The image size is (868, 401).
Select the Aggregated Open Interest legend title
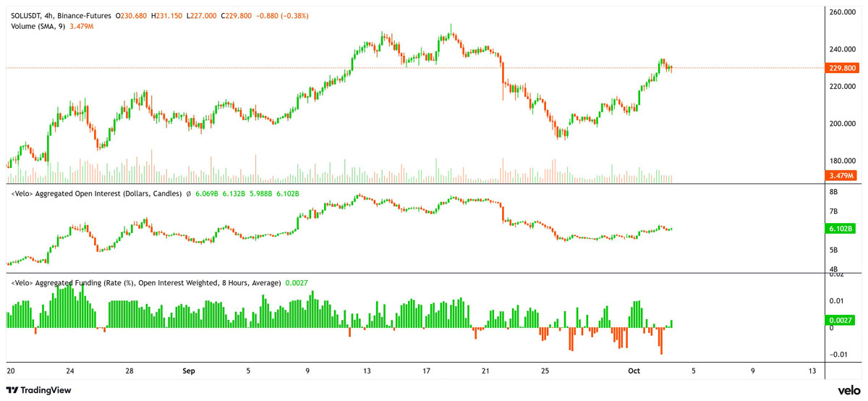click(x=95, y=194)
